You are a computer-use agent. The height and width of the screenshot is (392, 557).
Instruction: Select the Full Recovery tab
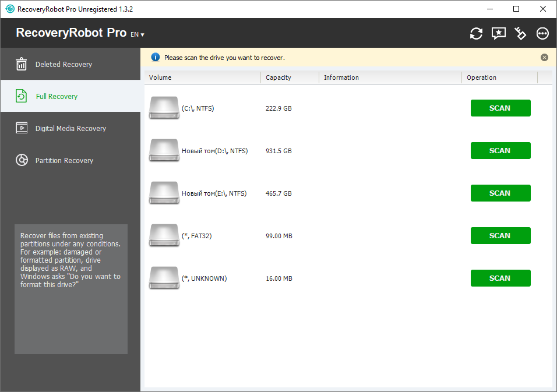click(x=70, y=96)
